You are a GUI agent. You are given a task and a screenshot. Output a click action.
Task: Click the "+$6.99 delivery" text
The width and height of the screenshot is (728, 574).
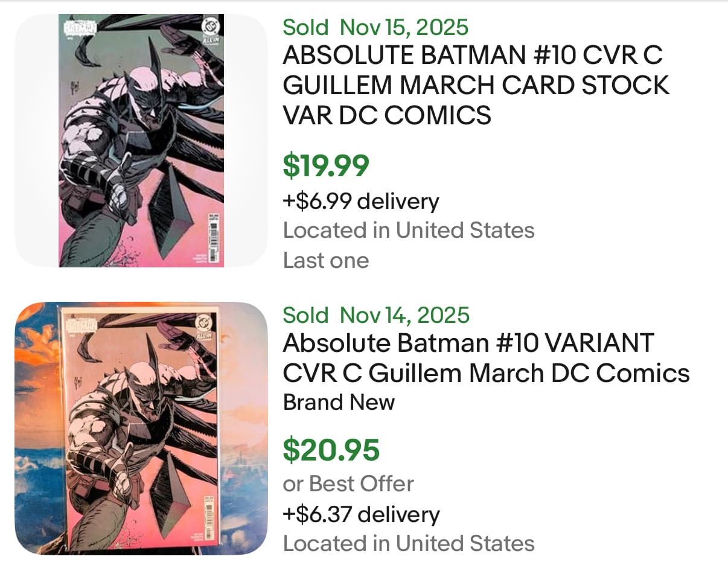[361, 201]
